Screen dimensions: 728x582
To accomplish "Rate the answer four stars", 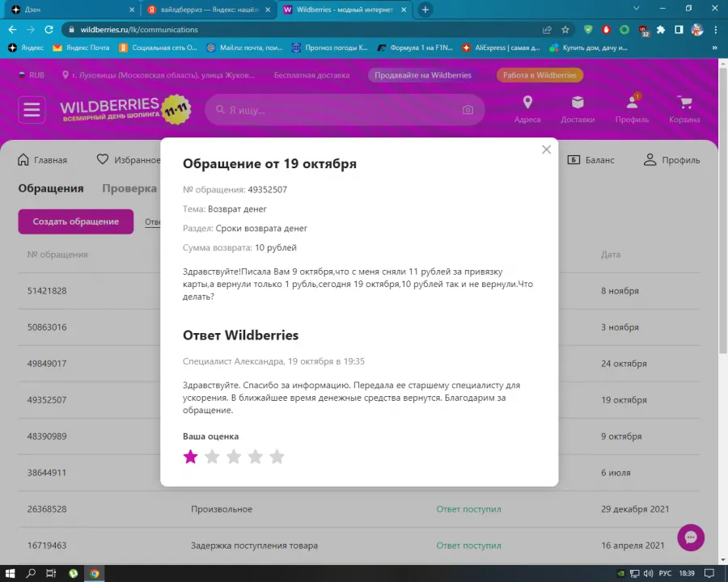I will [256, 457].
